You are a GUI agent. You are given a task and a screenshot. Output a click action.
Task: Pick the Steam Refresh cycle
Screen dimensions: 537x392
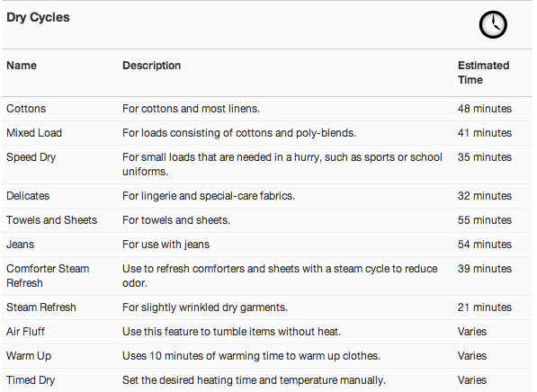(267, 307)
